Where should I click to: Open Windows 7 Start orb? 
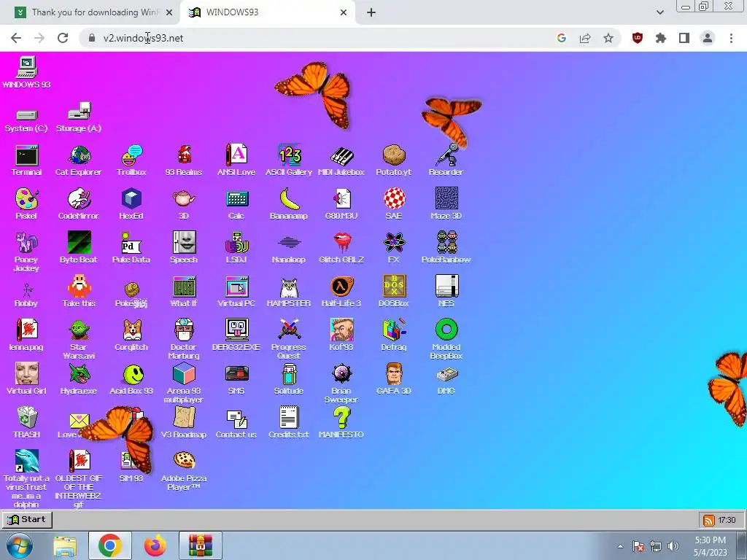19,545
